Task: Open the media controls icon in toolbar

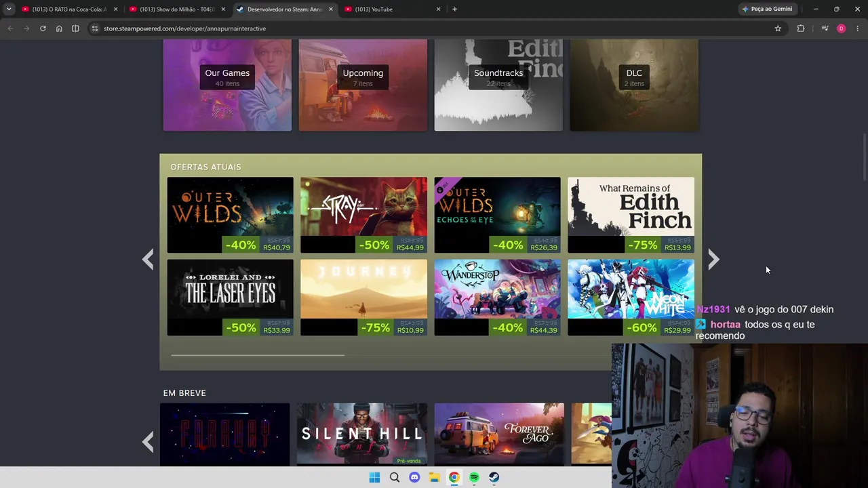Action: coord(825,28)
